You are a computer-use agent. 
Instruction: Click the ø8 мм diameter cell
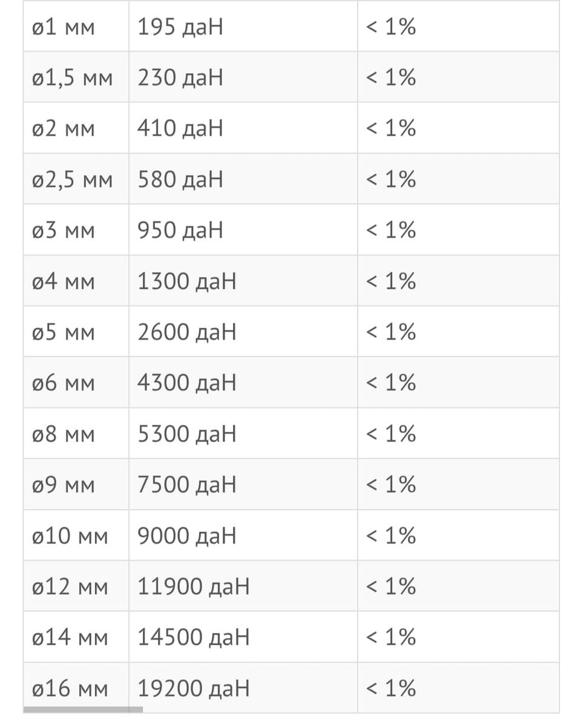[64, 434]
